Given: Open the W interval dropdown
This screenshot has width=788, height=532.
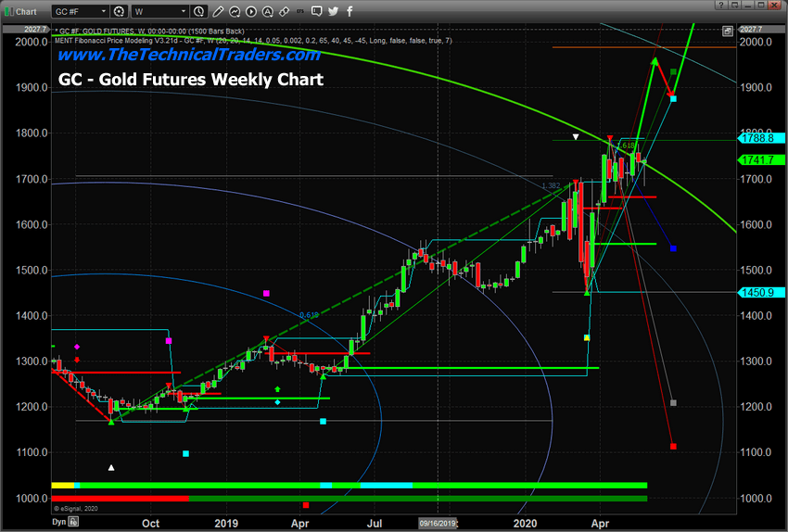Looking at the screenshot, I should pos(159,11).
